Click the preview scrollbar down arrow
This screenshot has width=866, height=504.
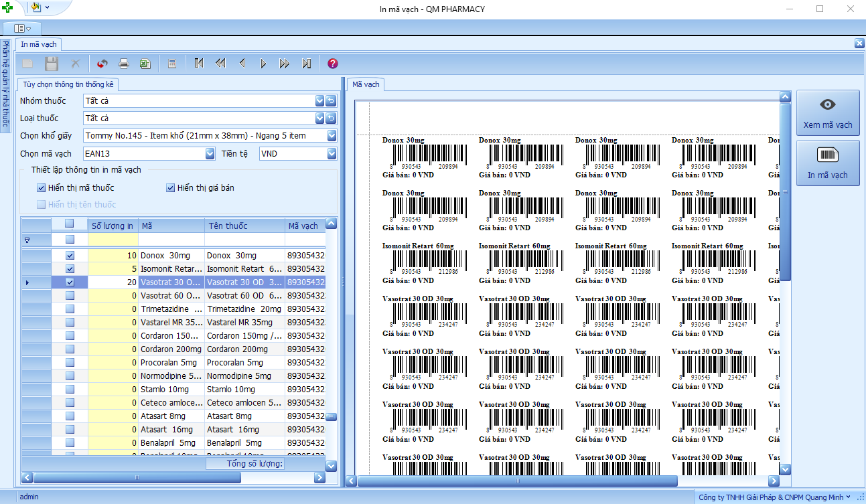786,470
